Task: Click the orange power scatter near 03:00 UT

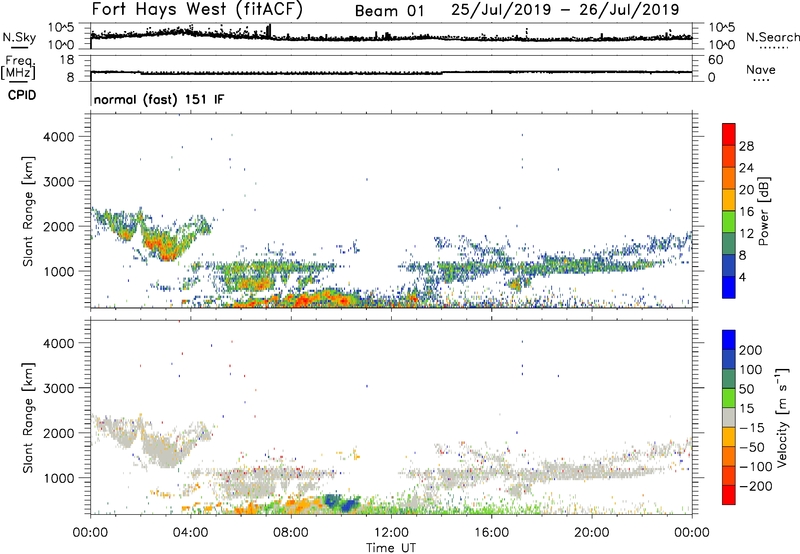Action: click(164, 247)
